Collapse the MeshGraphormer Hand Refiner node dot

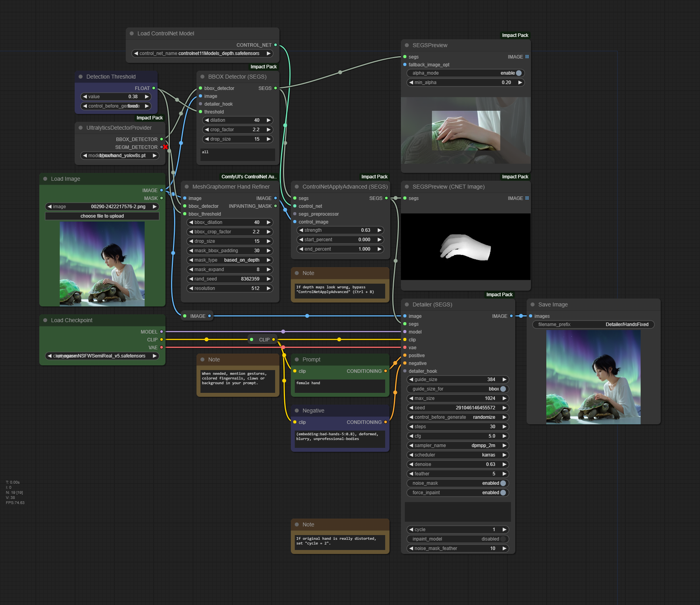[x=187, y=187]
